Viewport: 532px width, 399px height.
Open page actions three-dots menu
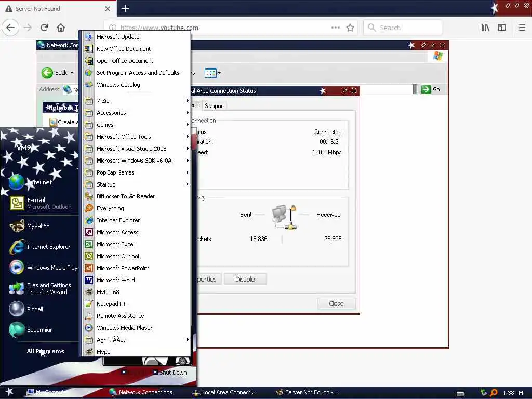pyautogui.click(x=336, y=28)
